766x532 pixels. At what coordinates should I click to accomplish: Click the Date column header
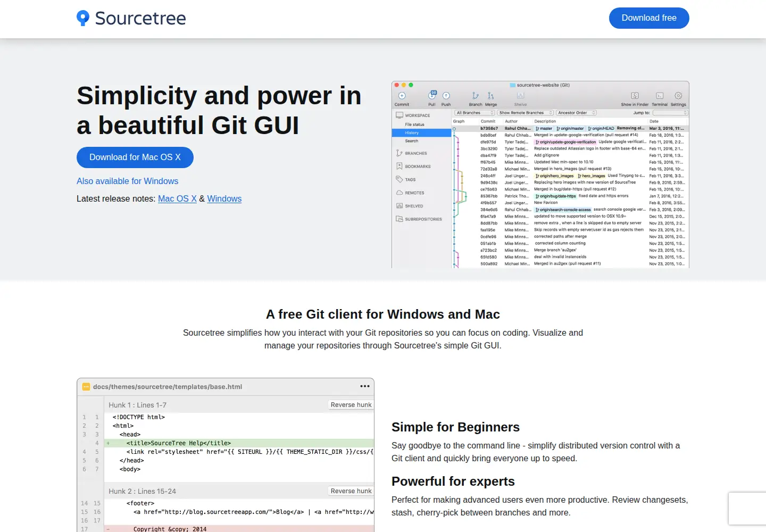coord(654,121)
